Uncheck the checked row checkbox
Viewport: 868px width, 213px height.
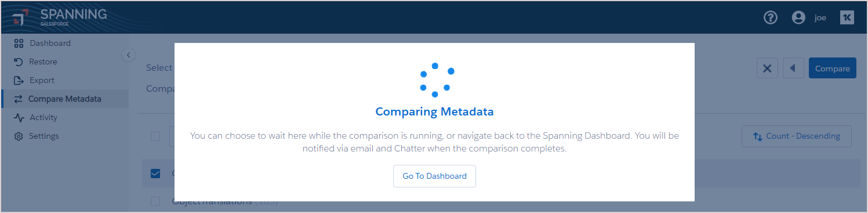[155, 173]
